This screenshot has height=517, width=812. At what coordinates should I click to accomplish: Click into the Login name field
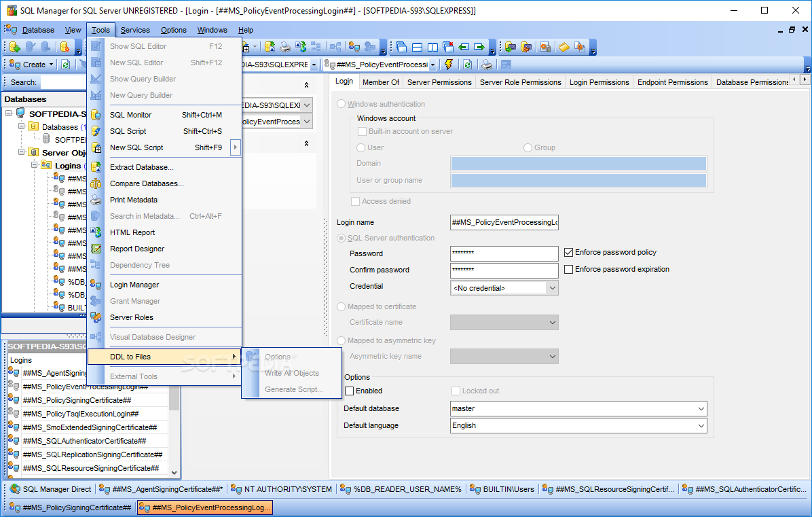coord(504,222)
